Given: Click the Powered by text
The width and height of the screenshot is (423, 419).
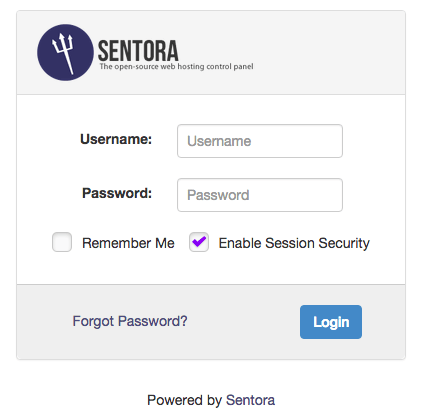Looking at the screenshot, I should coord(185,400).
